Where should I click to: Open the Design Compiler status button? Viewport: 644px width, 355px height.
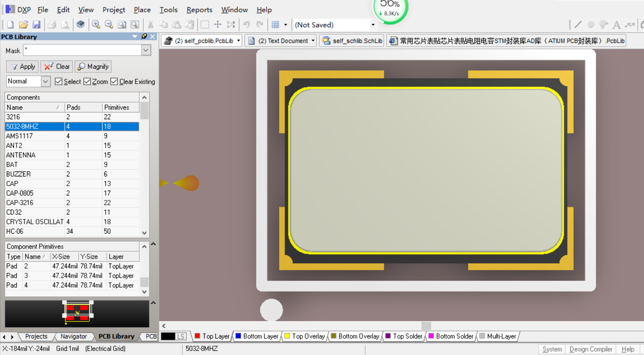[x=591, y=349]
